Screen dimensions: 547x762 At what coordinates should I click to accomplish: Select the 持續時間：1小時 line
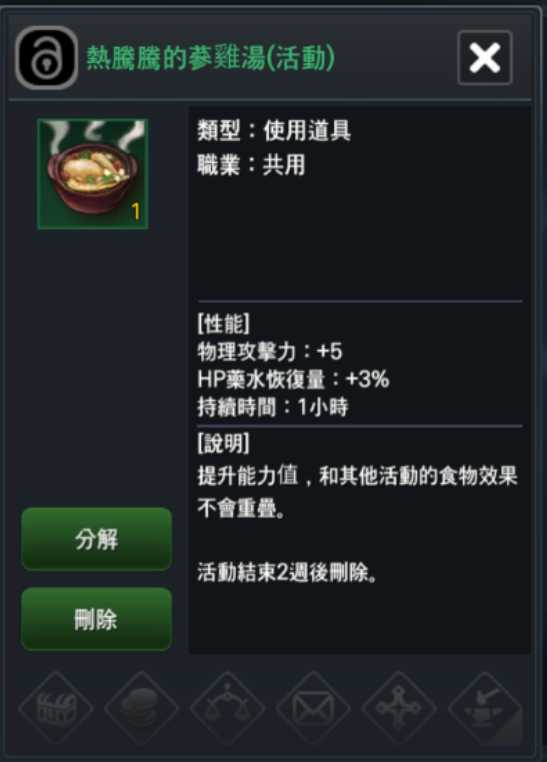pyautogui.click(x=273, y=407)
